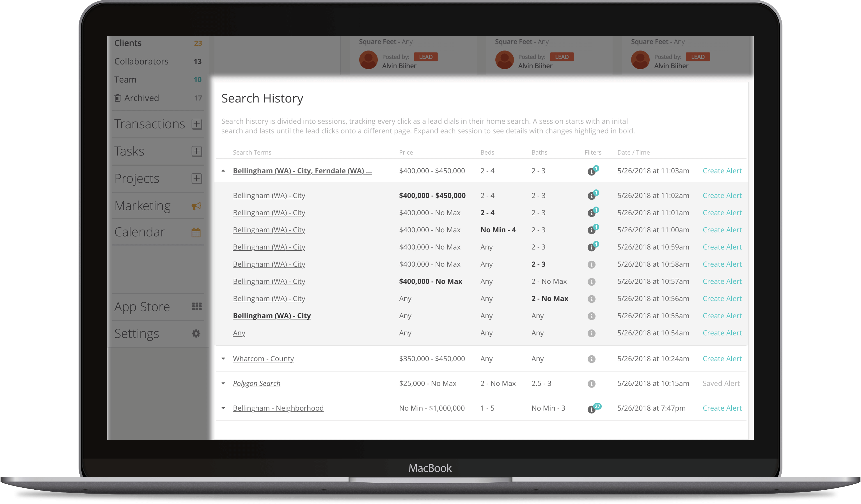Image resolution: width=861 pixels, height=504 pixels.
Task: Expand the Bellingham - Neighborhood session
Action: 223,408
